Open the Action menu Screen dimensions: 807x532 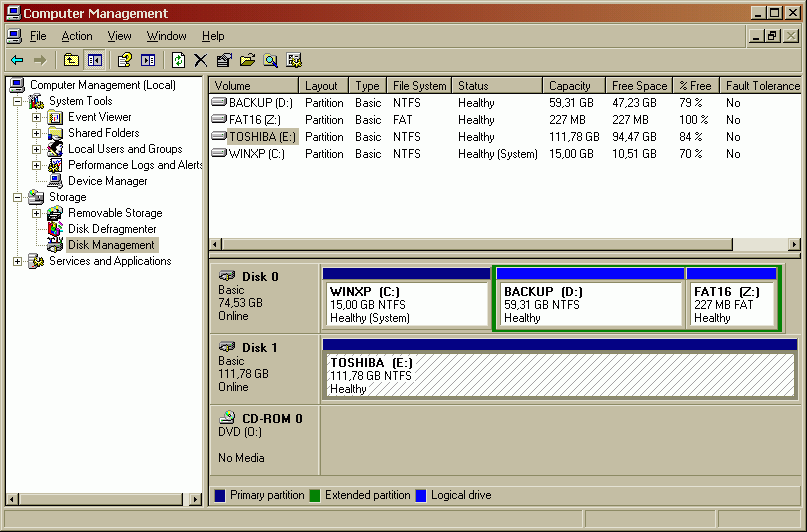tap(77, 36)
